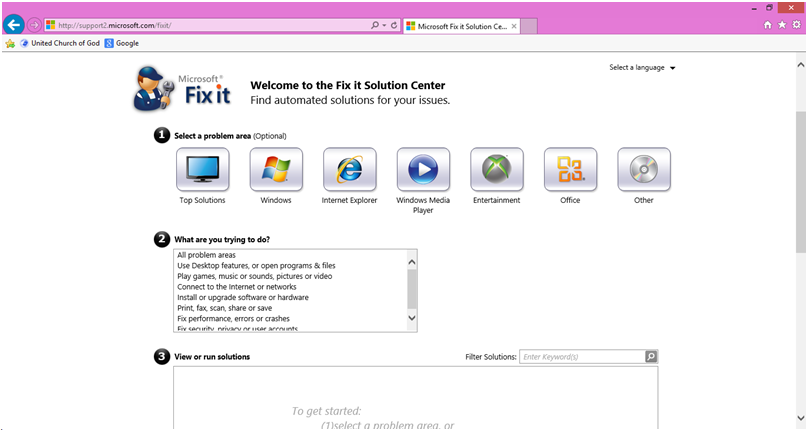
Task: Pick the Other disc icon
Action: pos(644,169)
